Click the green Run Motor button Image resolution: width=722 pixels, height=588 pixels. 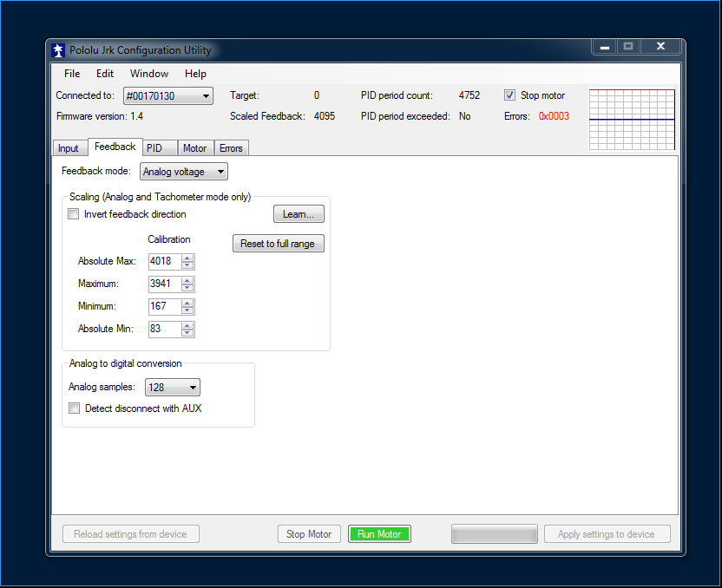click(x=379, y=534)
